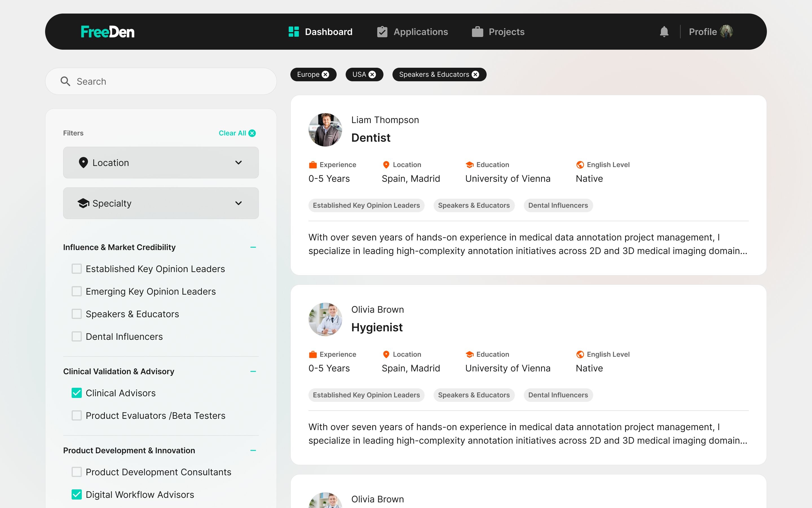The height and width of the screenshot is (508, 812).
Task: Click the Projects briefcase icon
Action: click(x=477, y=32)
